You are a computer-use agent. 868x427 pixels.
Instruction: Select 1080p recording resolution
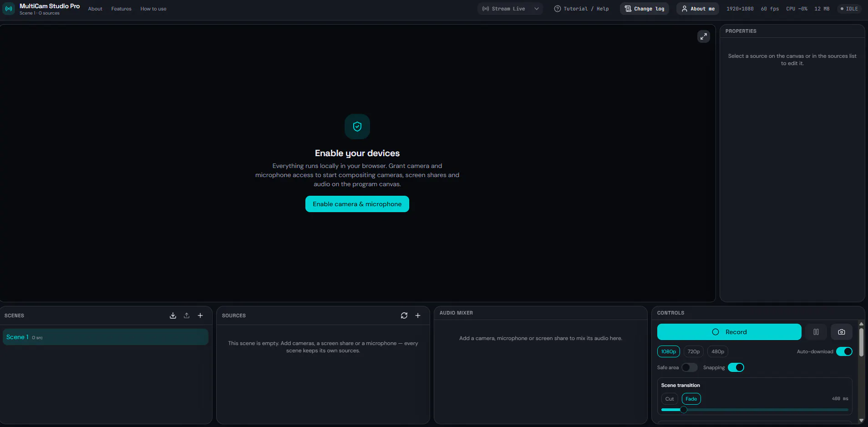[669, 351]
